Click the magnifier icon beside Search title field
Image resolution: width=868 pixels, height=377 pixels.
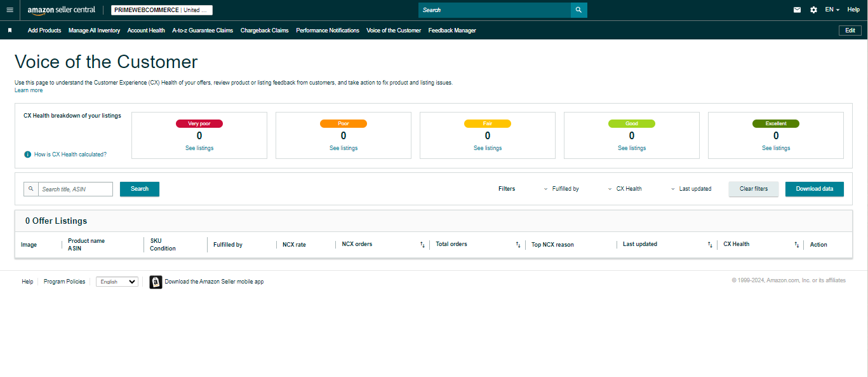point(31,189)
